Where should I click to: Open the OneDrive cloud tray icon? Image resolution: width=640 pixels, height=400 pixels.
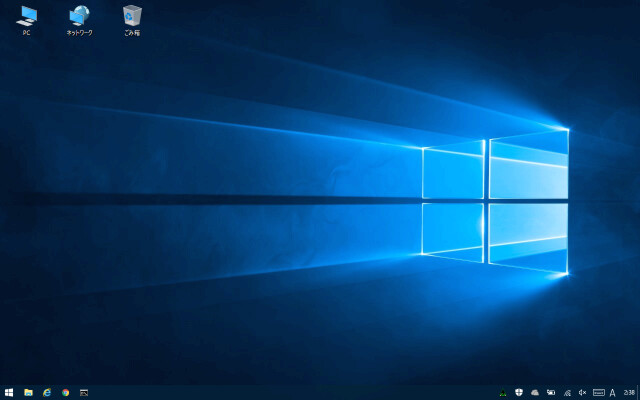535,393
